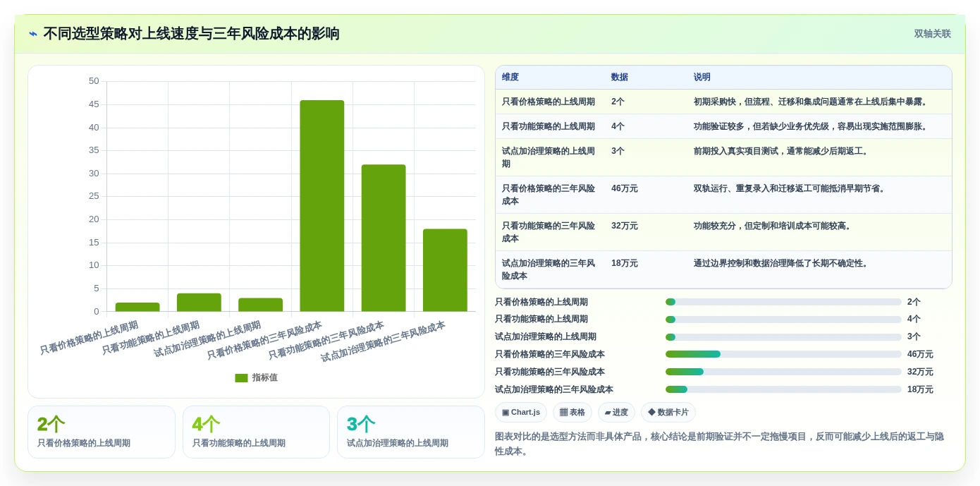This screenshot has width=980, height=486.
Task: Click table row 只看功能策略的上线周期
Action: [723, 126]
